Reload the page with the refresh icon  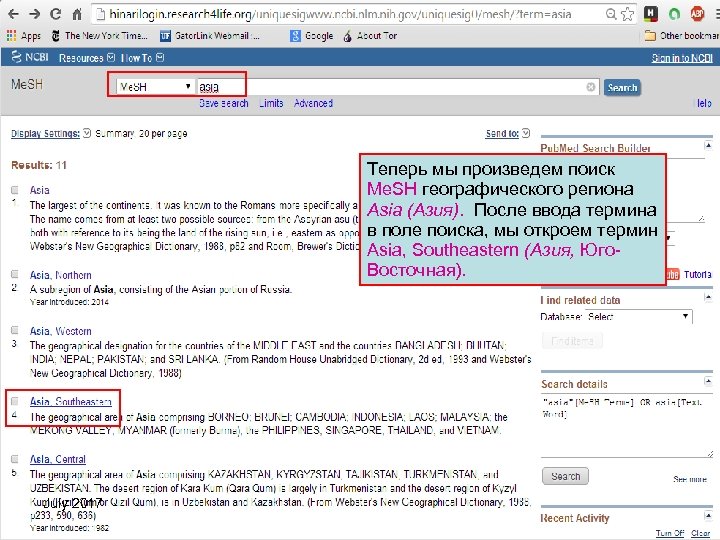point(56,14)
